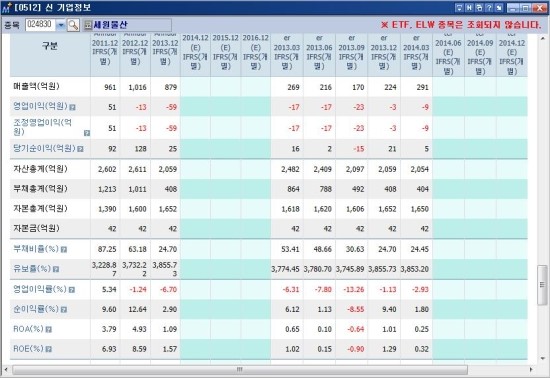Image resolution: width=550 pixels, height=378 pixels.
Task: Open help icon beside ROE(%)
Action: [49, 349]
